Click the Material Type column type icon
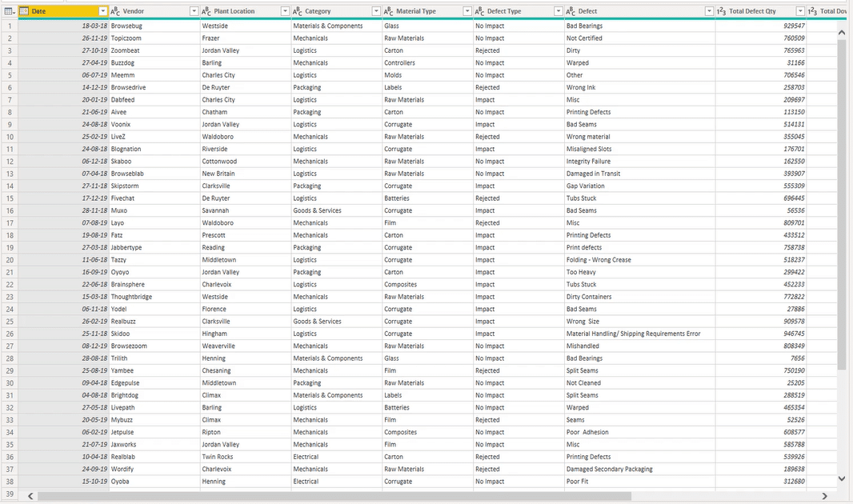This screenshot has height=504, width=853. click(x=388, y=11)
